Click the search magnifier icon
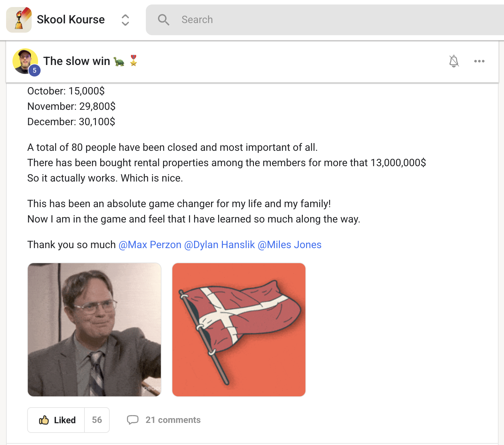Viewport: 504px width, 445px height. (163, 20)
